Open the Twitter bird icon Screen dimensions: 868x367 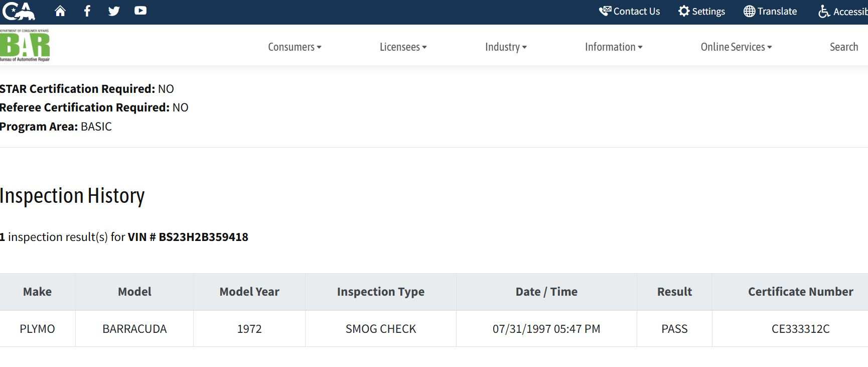click(x=114, y=11)
